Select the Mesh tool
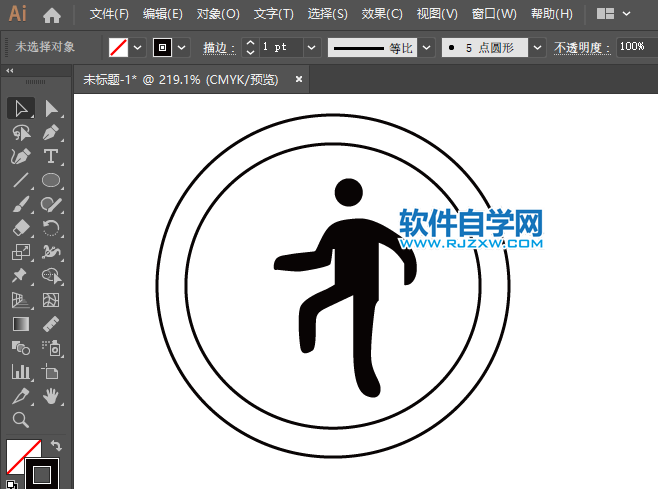 tap(51, 300)
